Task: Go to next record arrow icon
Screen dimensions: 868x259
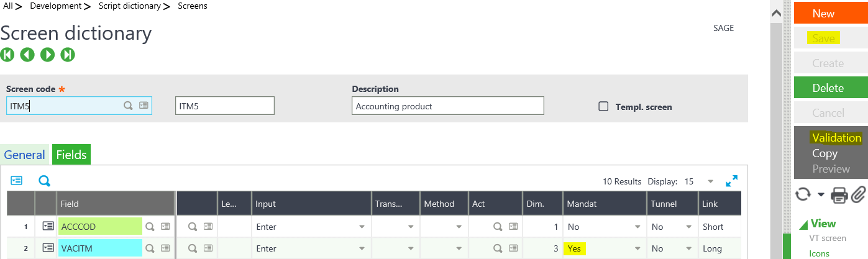Action: tap(47, 55)
